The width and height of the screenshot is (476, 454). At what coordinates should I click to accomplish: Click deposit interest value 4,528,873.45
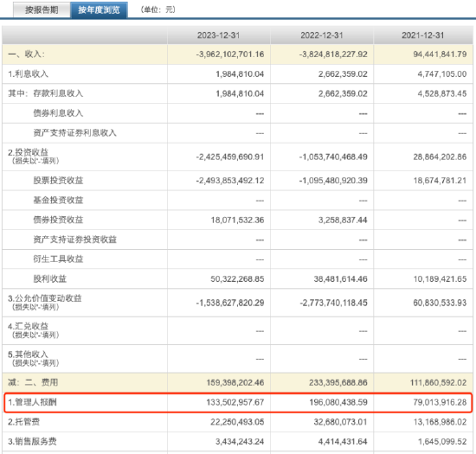pos(442,93)
